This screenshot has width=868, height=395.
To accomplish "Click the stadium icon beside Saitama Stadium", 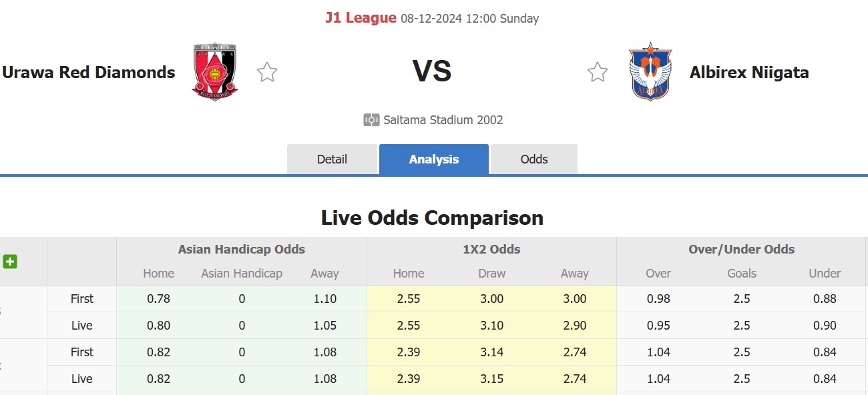I will pos(371,120).
